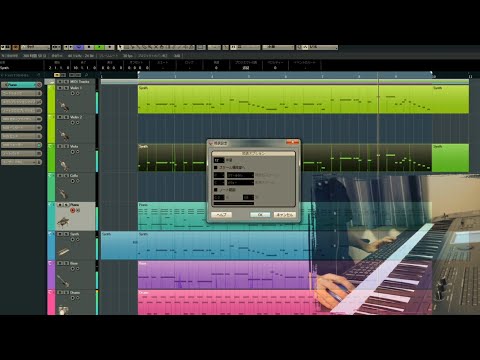
Task: Click the Violin 1 instrument icon
Action: point(64,106)
